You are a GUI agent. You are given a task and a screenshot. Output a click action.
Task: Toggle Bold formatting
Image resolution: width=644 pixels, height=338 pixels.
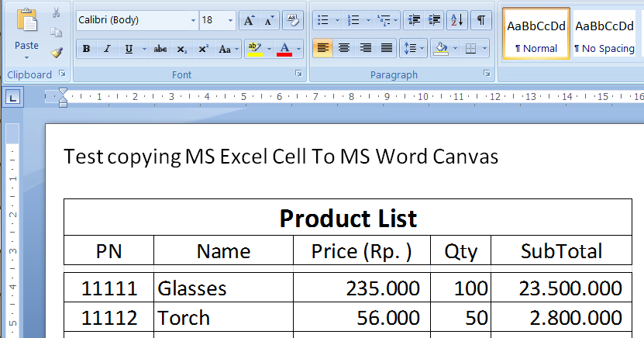tap(86, 49)
